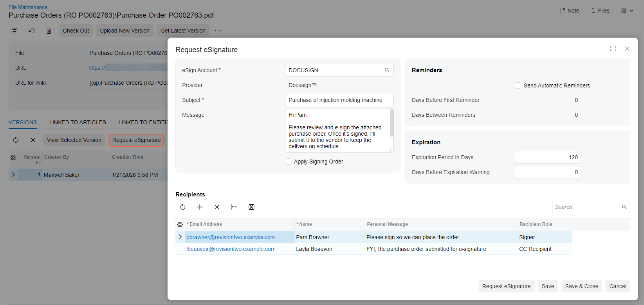Image resolution: width=644 pixels, height=305 pixels.
Task: Sort by the Email Address column header
Action: pyautogui.click(x=239, y=224)
